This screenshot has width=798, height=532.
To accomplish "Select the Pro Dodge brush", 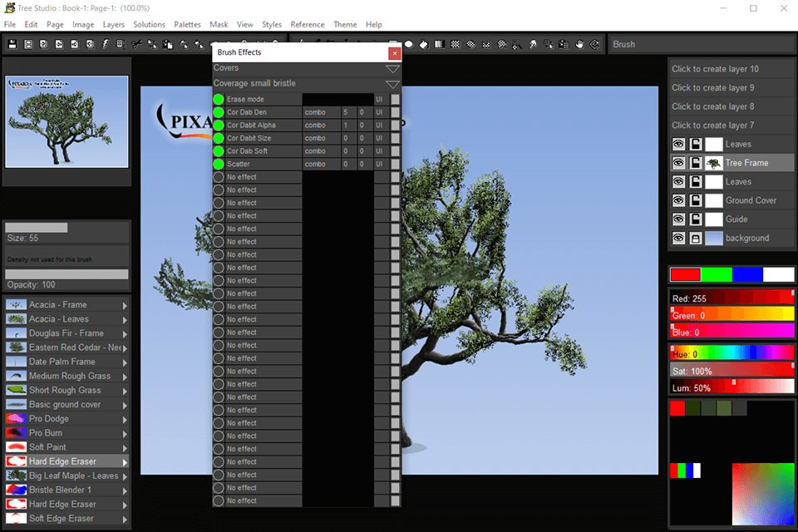I will coord(66,418).
